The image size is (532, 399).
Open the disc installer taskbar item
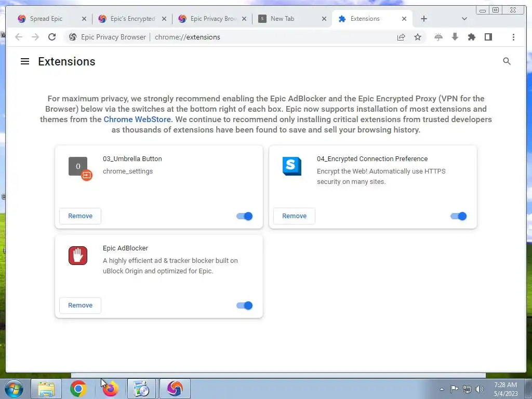141,389
